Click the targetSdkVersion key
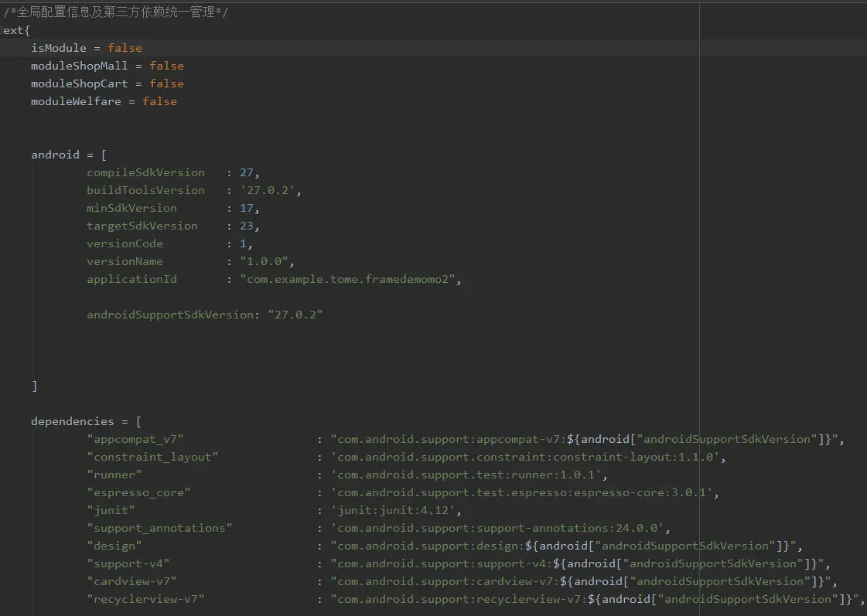This screenshot has width=867, height=616. coord(142,226)
